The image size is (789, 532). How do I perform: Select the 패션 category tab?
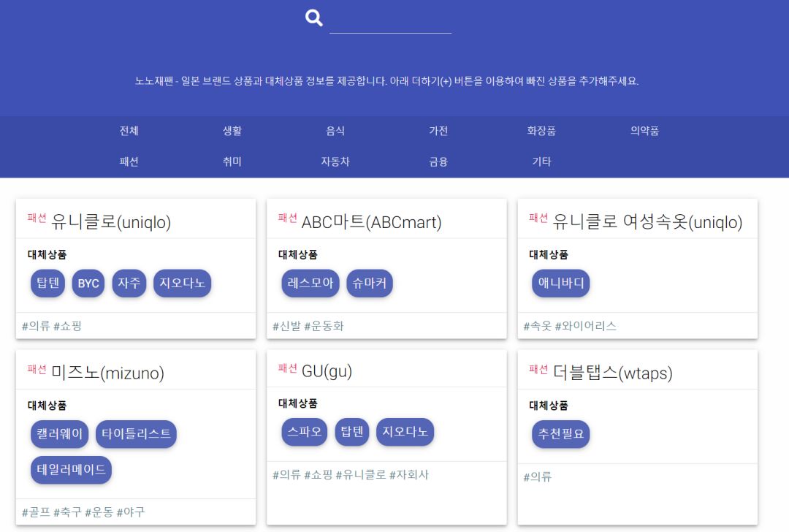click(129, 161)
